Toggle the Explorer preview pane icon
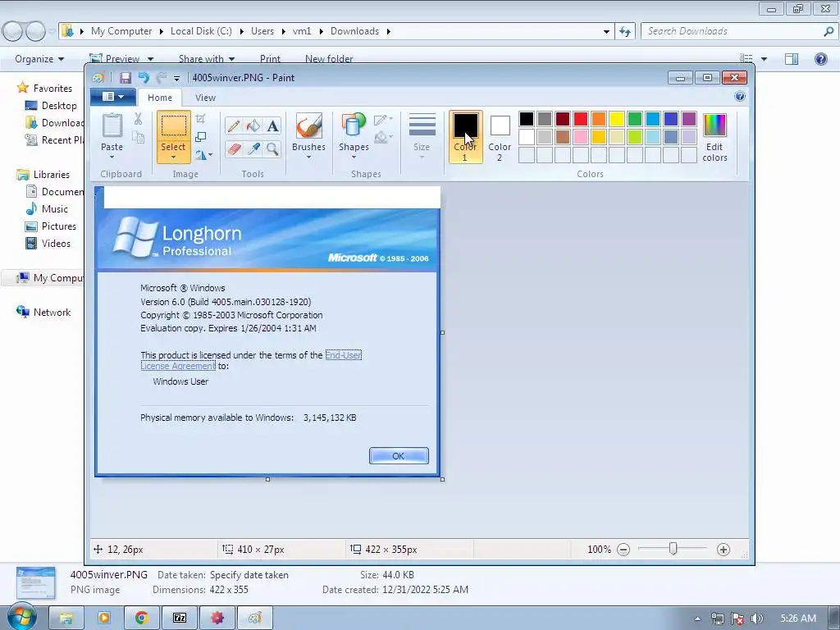840x630 pixels. click(x=792, y=59)
